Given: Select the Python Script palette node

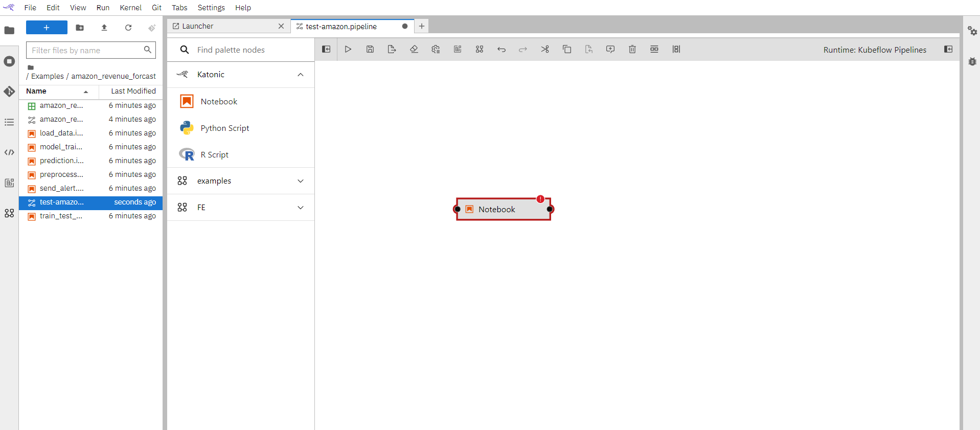Looking at the screenshot, I should pyautogui.click(x=241, y=128).
